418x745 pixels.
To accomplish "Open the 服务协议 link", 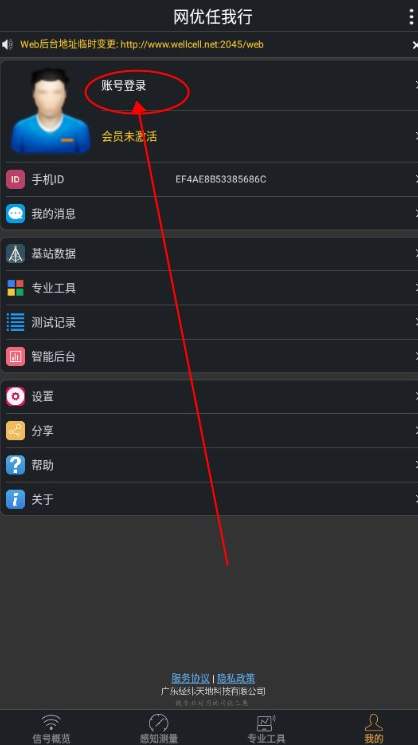I will coord(190,678).
